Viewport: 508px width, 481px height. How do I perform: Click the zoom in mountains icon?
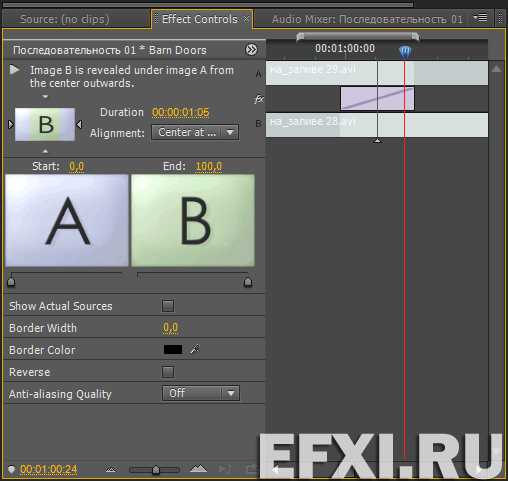click(198, 469)
